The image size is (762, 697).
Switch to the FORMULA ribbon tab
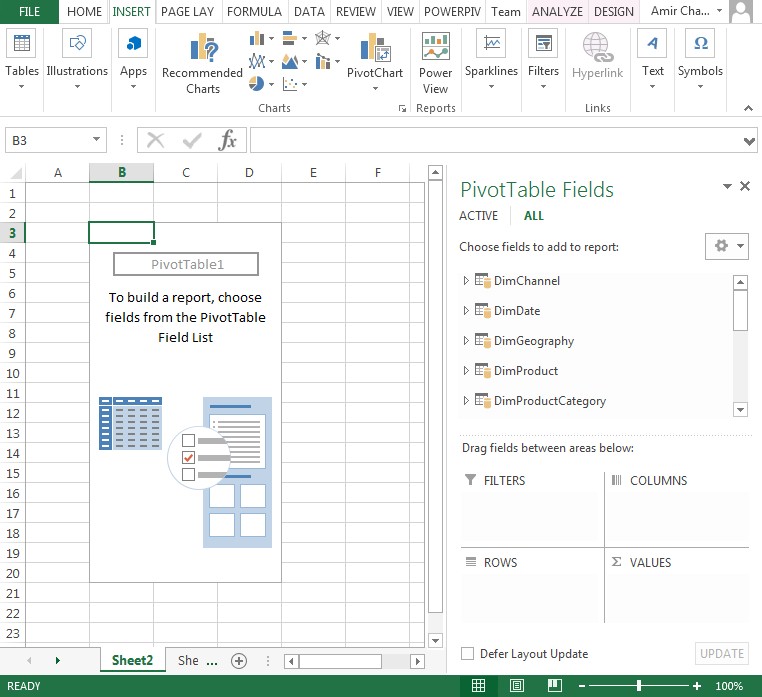(254, 12)
